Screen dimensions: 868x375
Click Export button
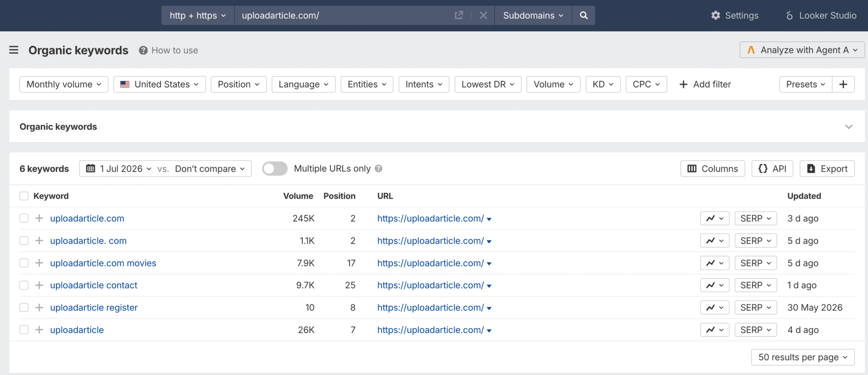[x=827, y=169]
